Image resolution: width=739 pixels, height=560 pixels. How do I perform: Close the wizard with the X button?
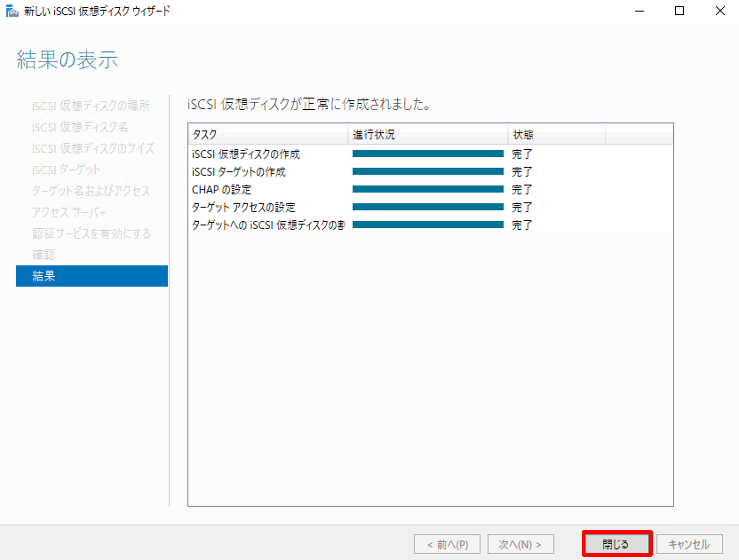point(720,11)
